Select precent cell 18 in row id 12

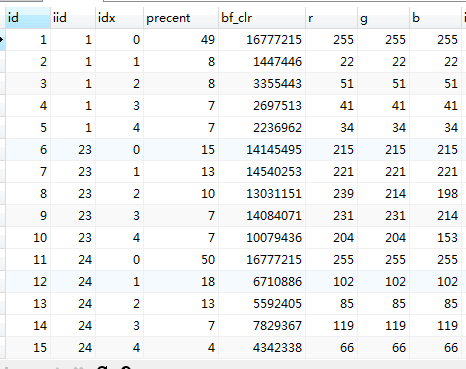click(x=181, y=282)
